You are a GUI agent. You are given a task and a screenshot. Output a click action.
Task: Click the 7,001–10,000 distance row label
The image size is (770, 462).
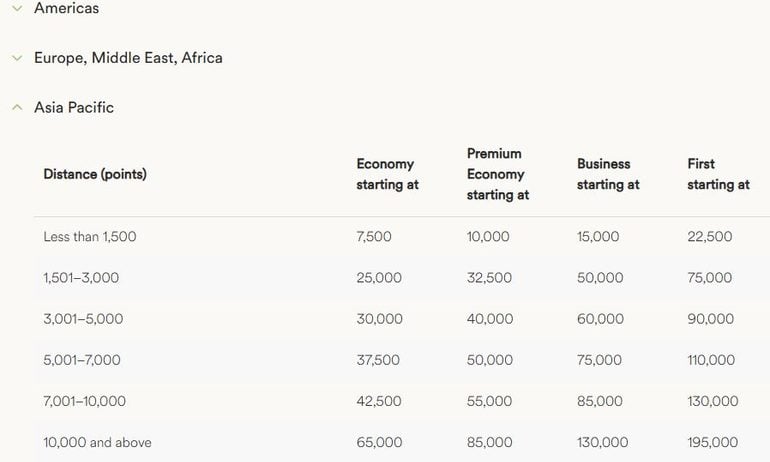click(x=85, y=401)
